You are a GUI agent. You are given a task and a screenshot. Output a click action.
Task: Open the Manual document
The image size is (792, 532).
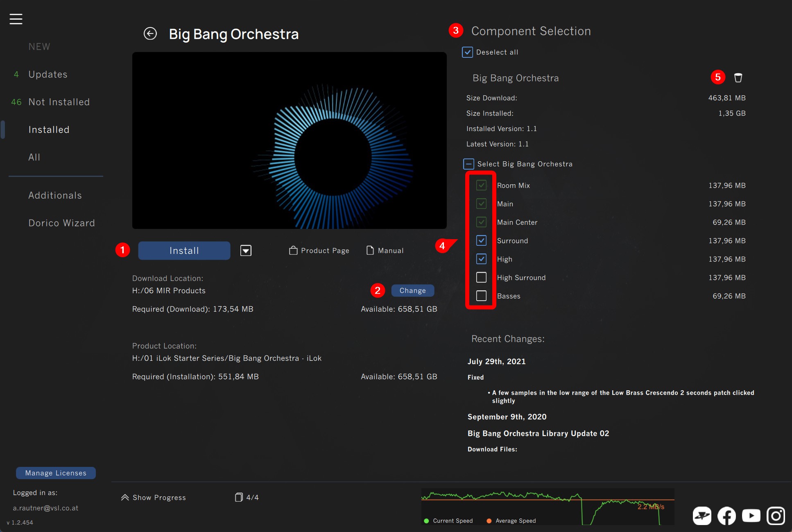click(x=385, y=251)
